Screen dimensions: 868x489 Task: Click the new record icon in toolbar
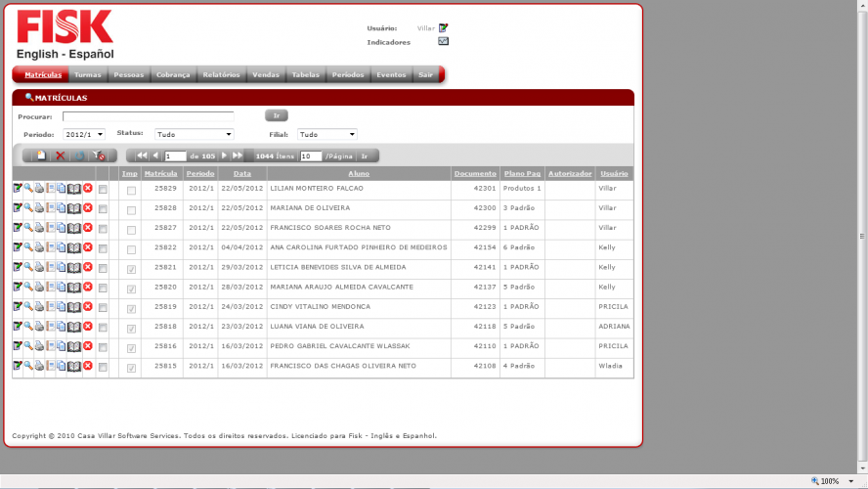point(41,156)
